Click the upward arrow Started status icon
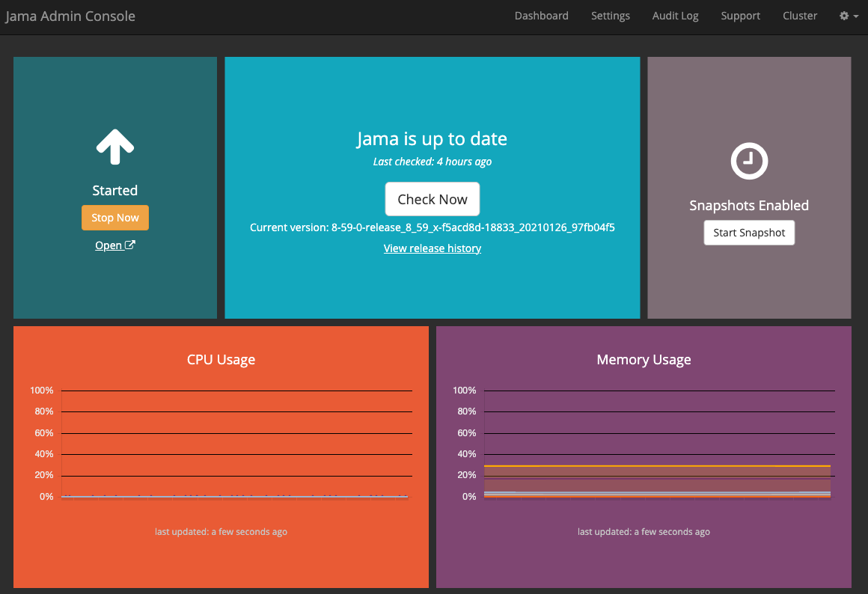Viewport: 868px width, 594px height. point(115,147)
